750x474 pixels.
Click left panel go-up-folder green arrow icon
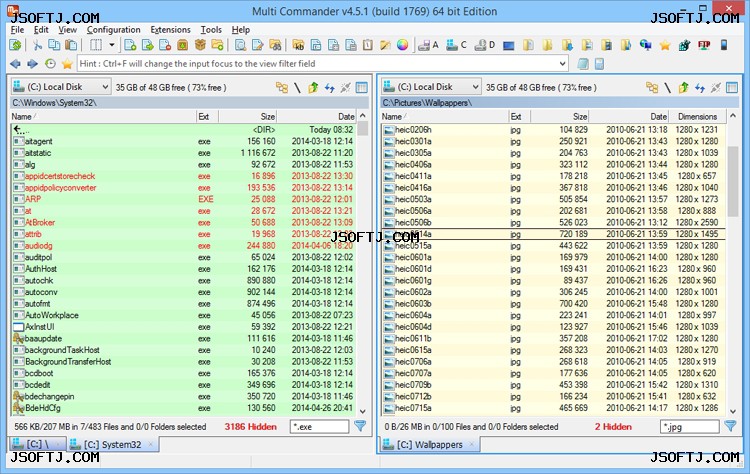(313, 88)
